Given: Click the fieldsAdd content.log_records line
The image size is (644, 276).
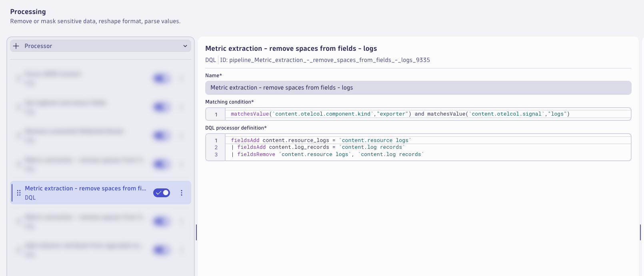Looking at the screenshot, I should pyautogui.click(x=318, y=147).
